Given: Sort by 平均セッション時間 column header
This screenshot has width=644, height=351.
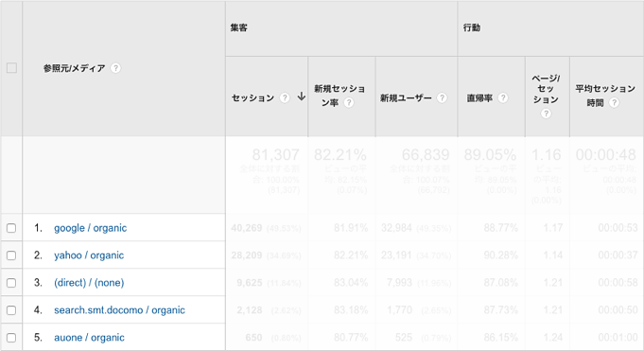Looking at the screenshot, I should point(605,96).
